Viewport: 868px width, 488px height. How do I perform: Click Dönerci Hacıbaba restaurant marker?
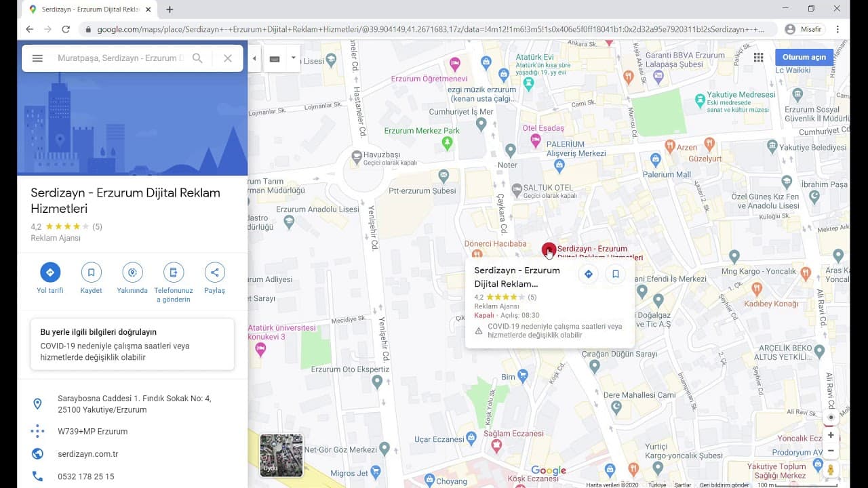pos(477,255)
